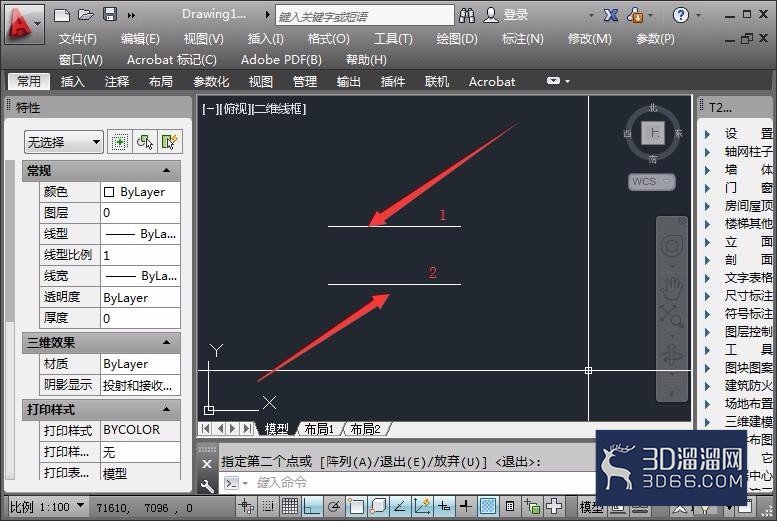Viewport: 777px width, 521px height.
Task: Collapse the 打印样式 properties section
Action: click(167, 409)
